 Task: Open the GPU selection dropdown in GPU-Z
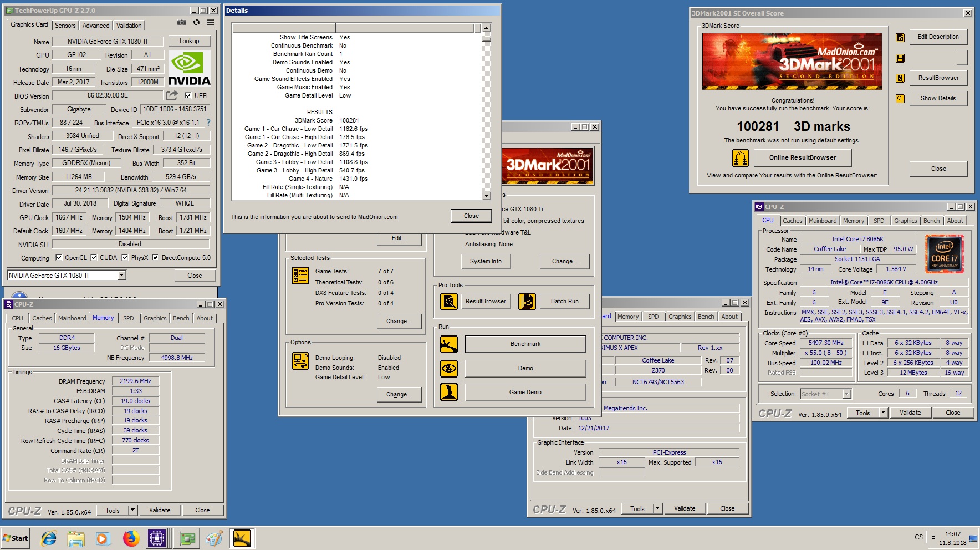[122, 275]
